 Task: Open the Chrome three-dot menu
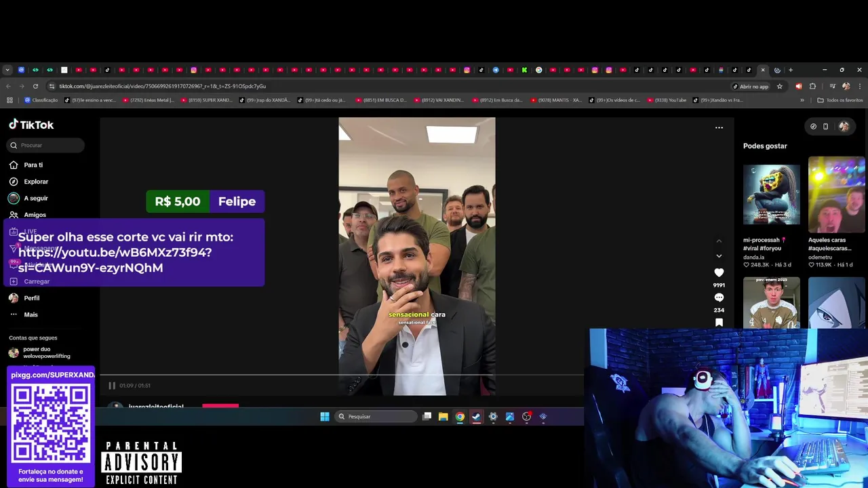[x=860, y=86]
